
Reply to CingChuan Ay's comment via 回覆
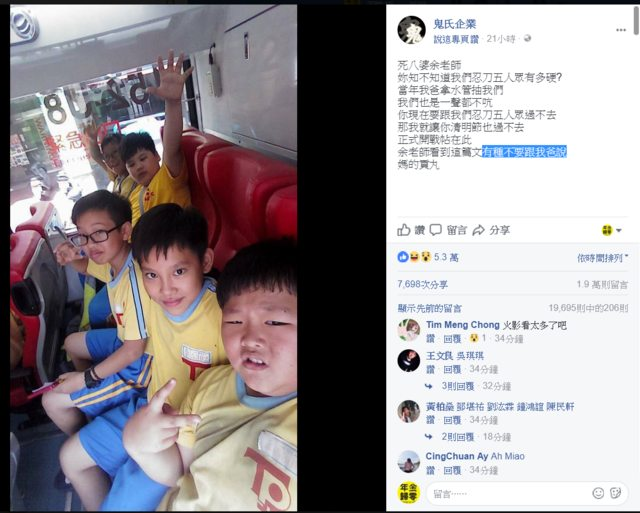452,470
